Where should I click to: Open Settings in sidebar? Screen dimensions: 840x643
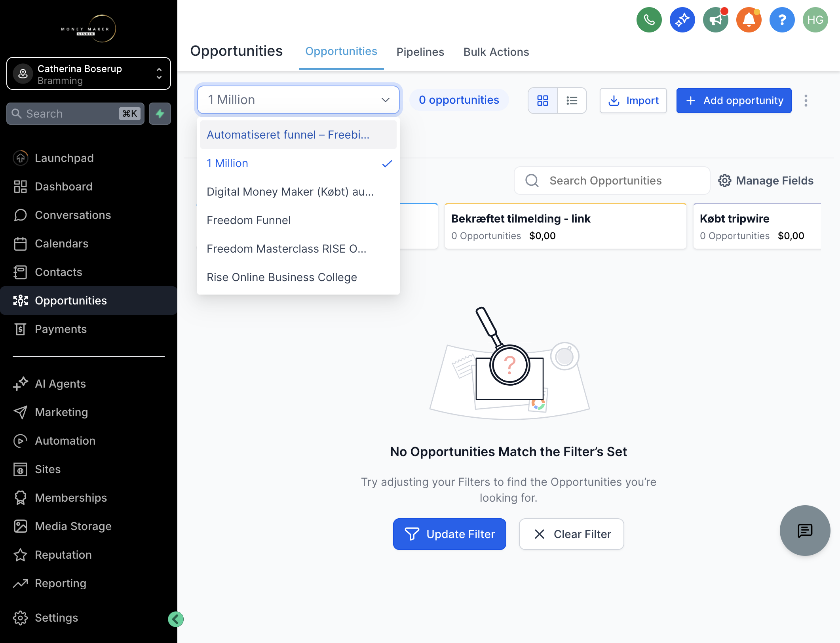point(89,618)
